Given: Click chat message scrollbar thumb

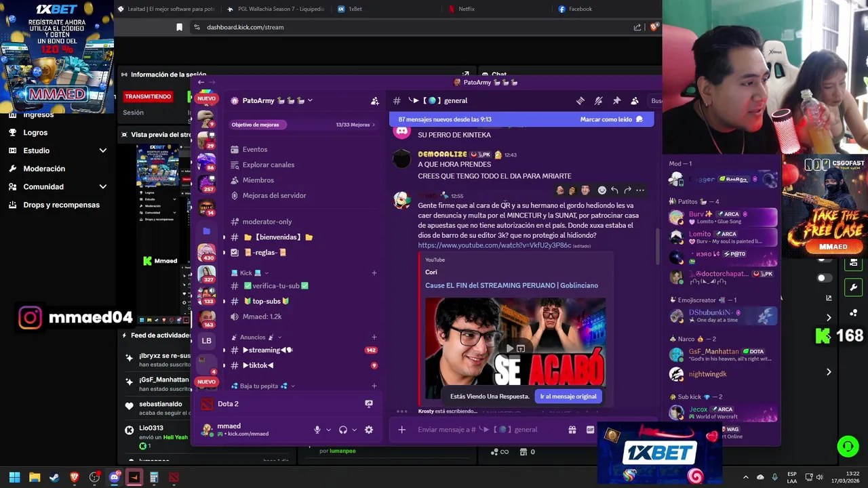Looking at the screenshot, I should [656, 247].
